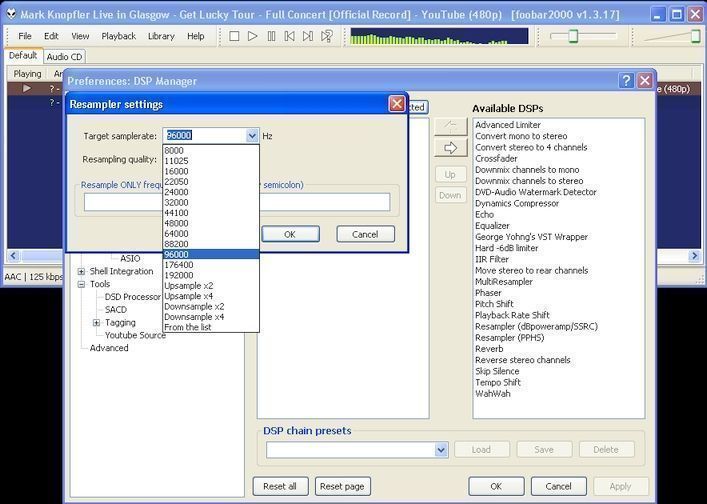Open the Library menu

click(x=161, y=36)
